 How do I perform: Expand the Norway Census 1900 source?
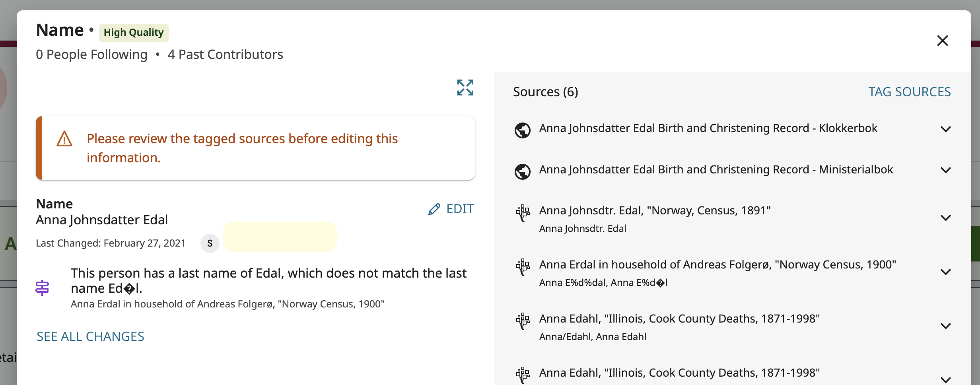pos(945,272)
